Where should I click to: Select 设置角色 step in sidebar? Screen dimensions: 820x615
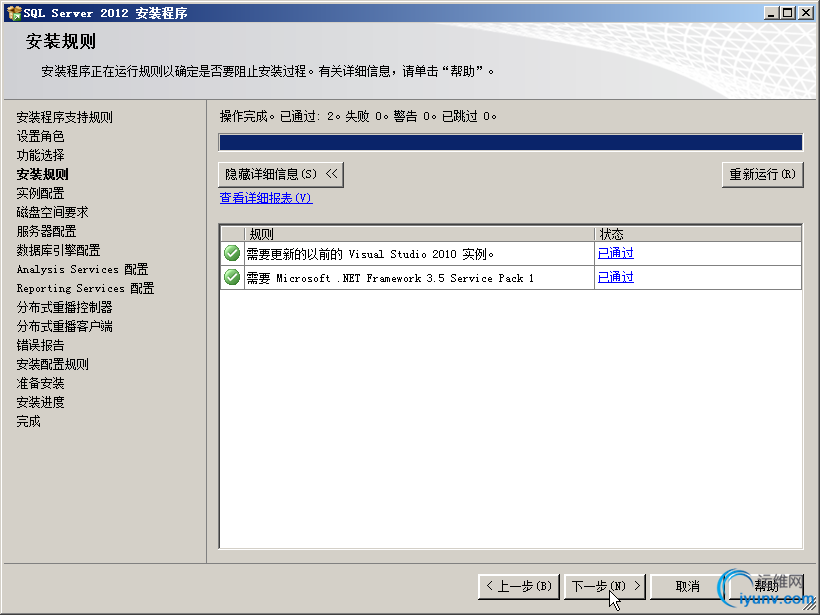click(x=40, y=136)
